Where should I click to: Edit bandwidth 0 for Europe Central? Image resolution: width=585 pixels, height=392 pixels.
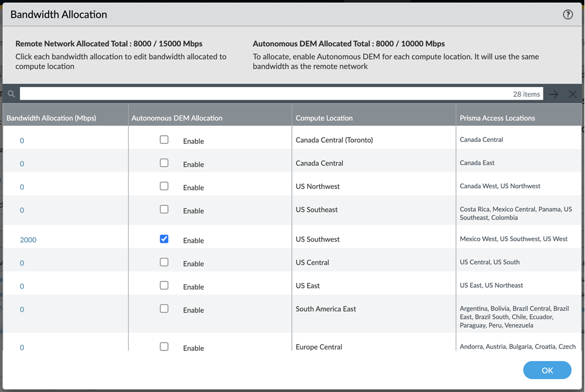[x=22, y=348]
